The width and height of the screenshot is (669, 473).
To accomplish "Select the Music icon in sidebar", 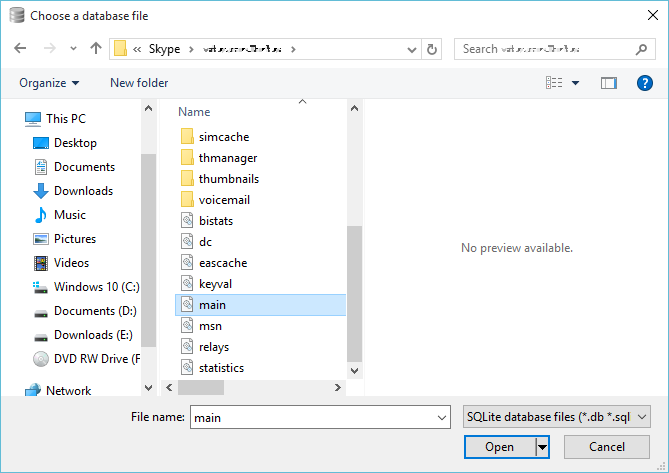I will pos(41,215).
